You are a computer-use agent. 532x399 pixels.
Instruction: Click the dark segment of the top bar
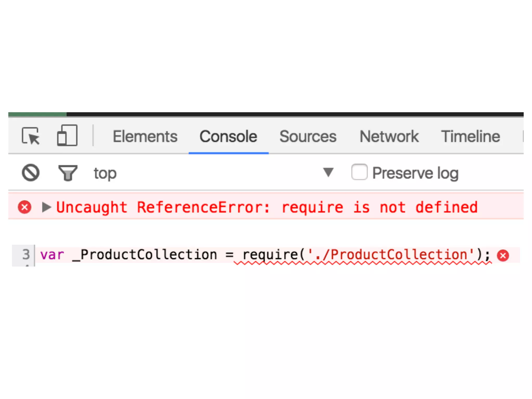(x=295, y=114)
